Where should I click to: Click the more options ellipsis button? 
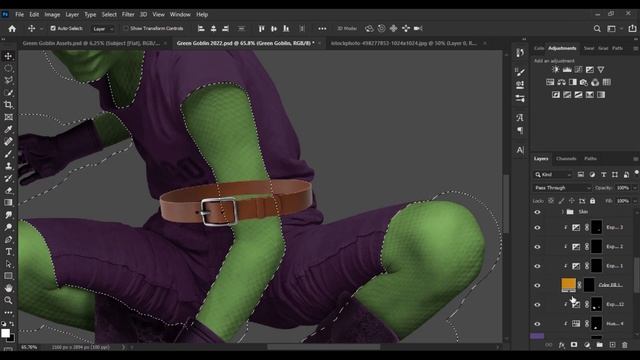(x=322, y=29)
